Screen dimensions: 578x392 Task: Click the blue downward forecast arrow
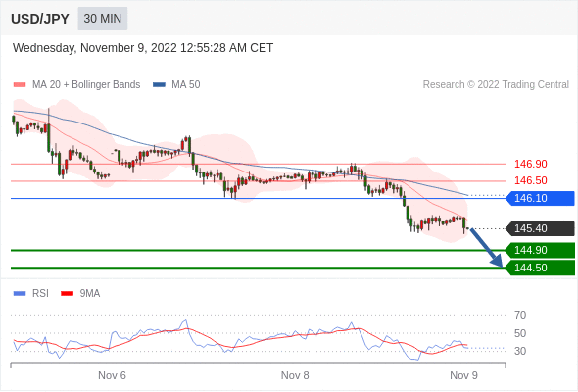pyautogui.click(x=486, y=248)
